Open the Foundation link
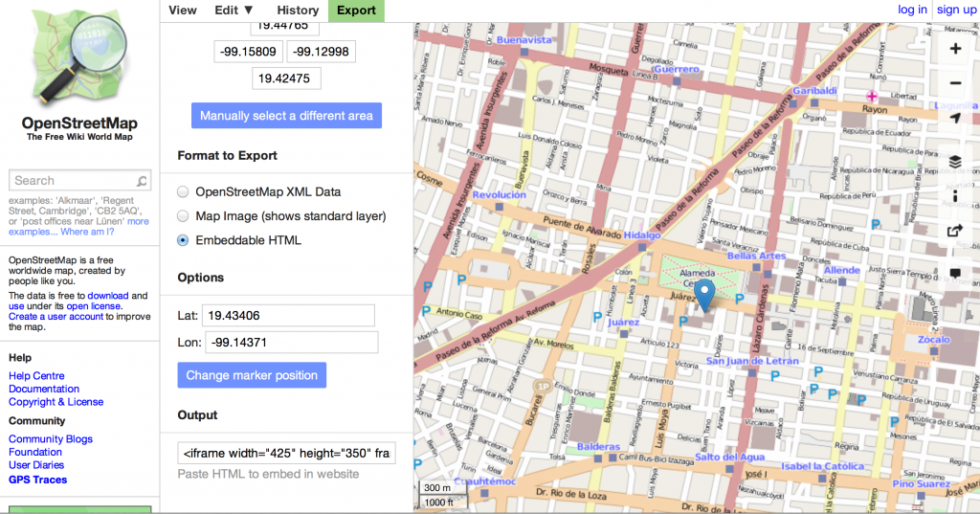The width and height of the screenshot is (980, 514). 35,452
